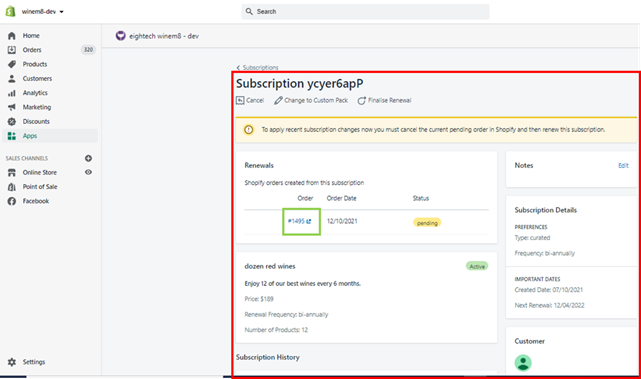Click the pending status badge
The width and height of the screenshot is (641, 379).
[427, 223]
